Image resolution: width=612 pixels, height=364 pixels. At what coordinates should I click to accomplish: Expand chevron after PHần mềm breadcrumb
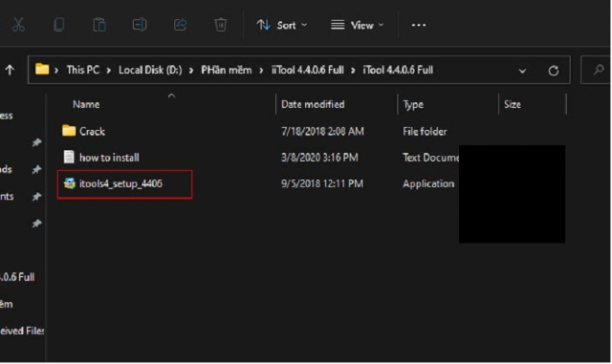pyautogui.click(x=261, y=71)
